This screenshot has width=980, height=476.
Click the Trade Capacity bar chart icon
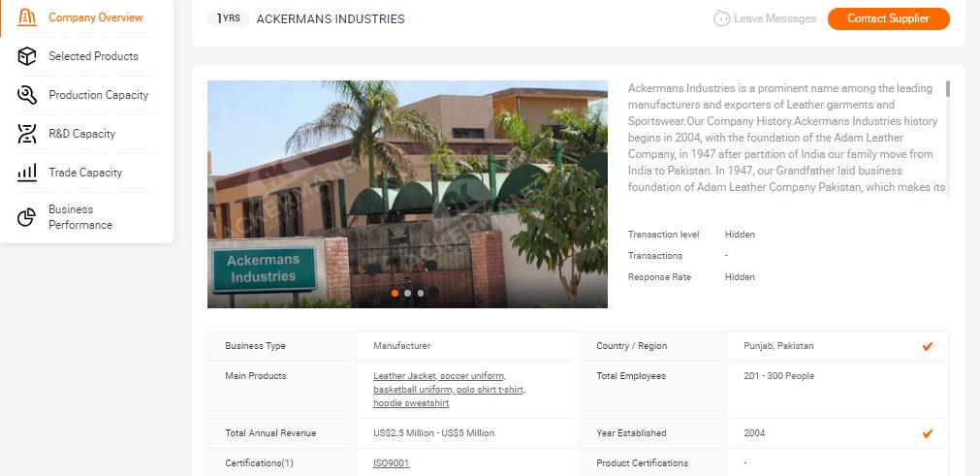[27, 173]
